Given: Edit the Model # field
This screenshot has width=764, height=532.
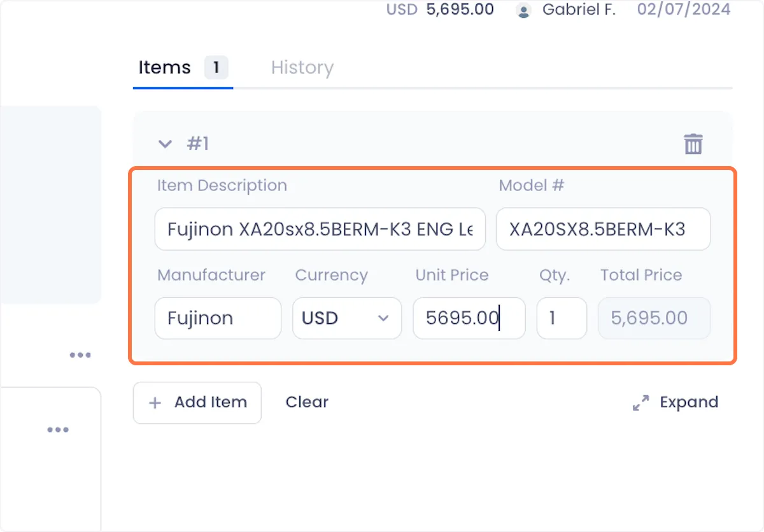Looking at the screenshot, I should [603, 229].
